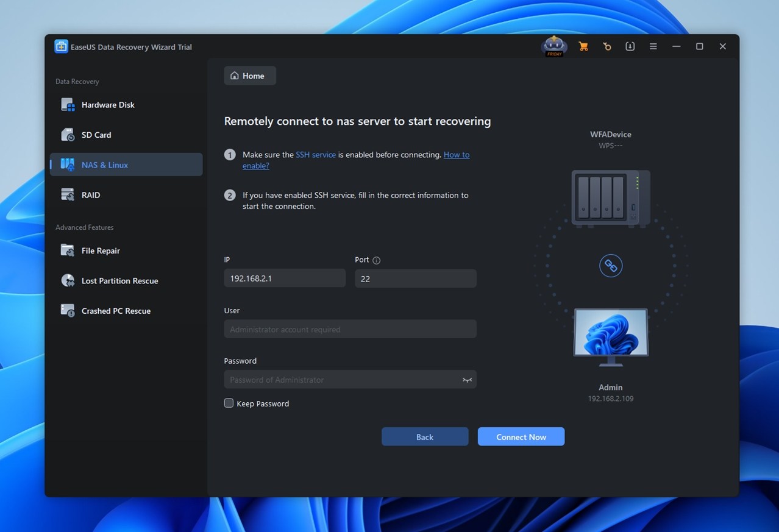Screen dimensions: 779x532
Task: Show the Administrator password with eye toggle
Action: 467,379
